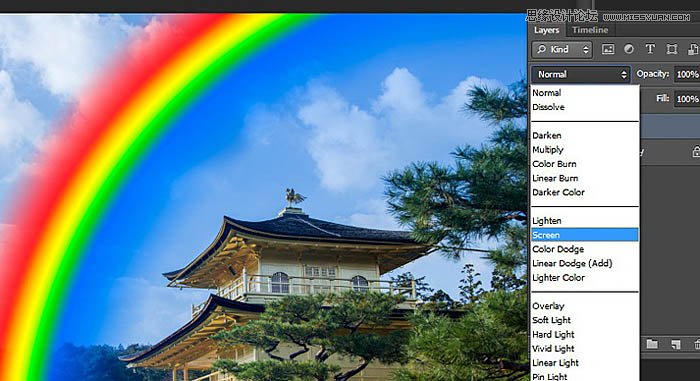Switch to the Layers tab
The image size is (700, 381).
point(546,30)
